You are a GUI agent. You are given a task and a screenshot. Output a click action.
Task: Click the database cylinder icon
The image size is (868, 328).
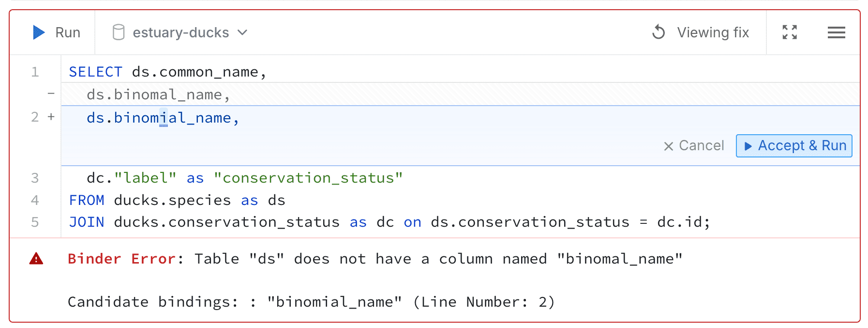[118, 32]
